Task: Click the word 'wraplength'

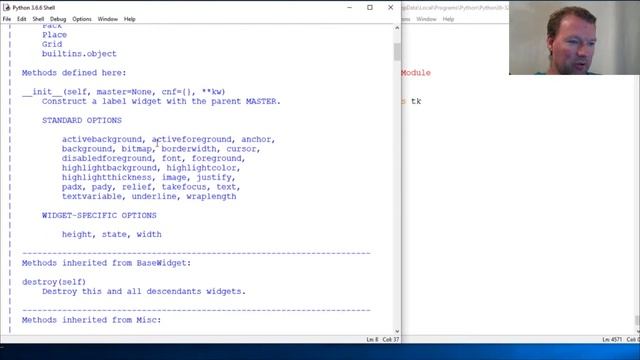Action: pos(211,196)
